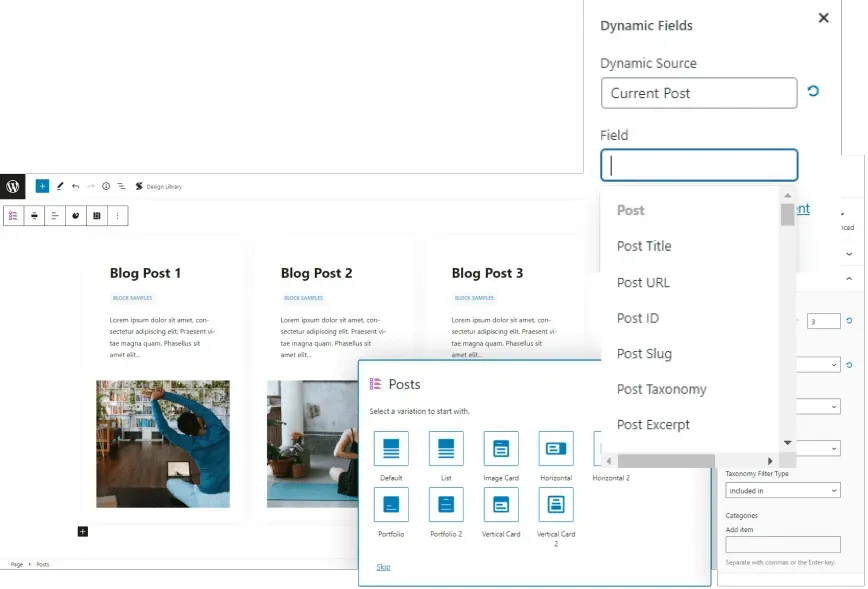Select the pencil edit tool
This screenshot has width=868, height=589.
(x=60, y=187)
